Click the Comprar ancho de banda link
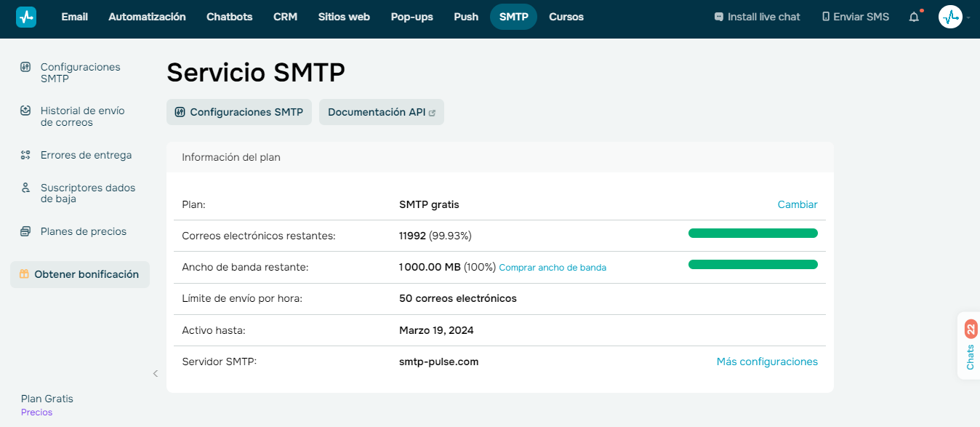Image resolution: width=980 pixels, height=427 pixels. click(x=552, y=268)
